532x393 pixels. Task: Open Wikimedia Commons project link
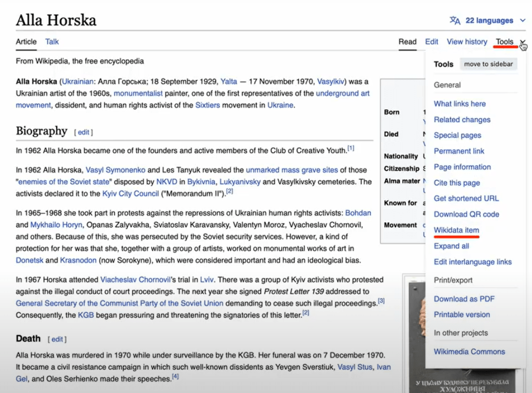[470, 352]
